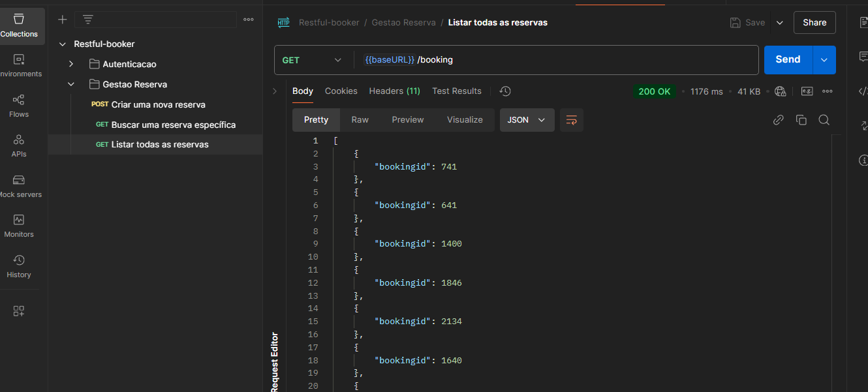Open the History sidebar section
This screenshot has height=392, width=868.
[x=19, y=266]
